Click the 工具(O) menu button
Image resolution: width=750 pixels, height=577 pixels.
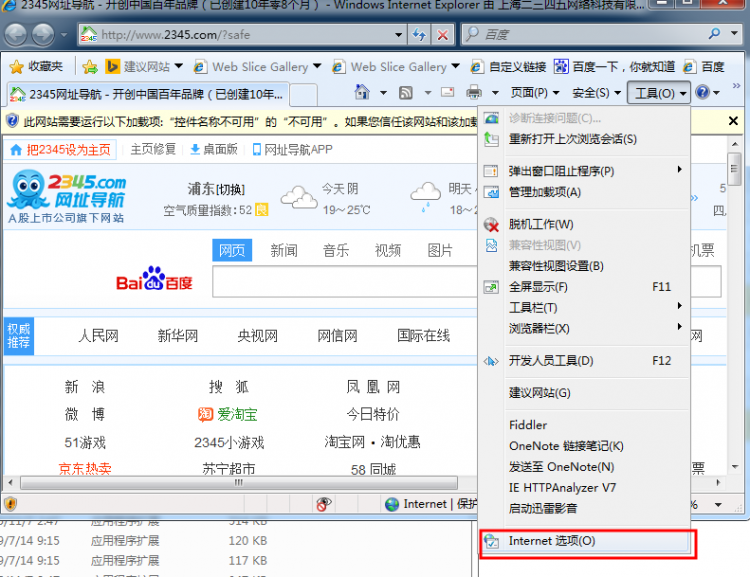659,92
